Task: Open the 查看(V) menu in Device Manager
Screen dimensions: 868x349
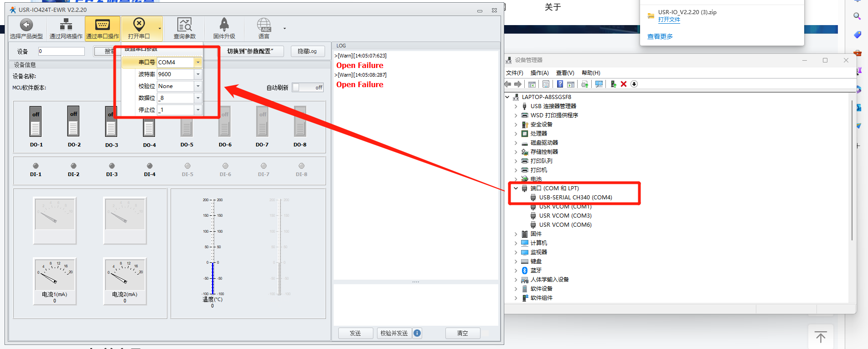Action: coord(565,73)
